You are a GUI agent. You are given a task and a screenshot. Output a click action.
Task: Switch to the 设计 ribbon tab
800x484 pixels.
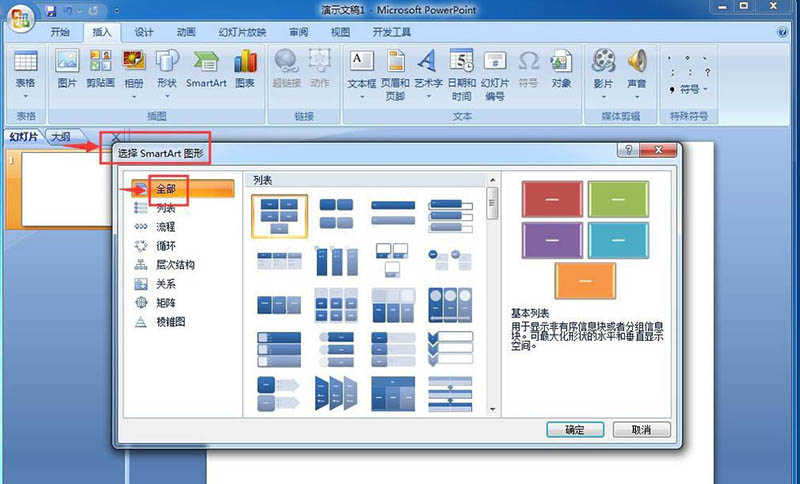(x=144, y=32)
